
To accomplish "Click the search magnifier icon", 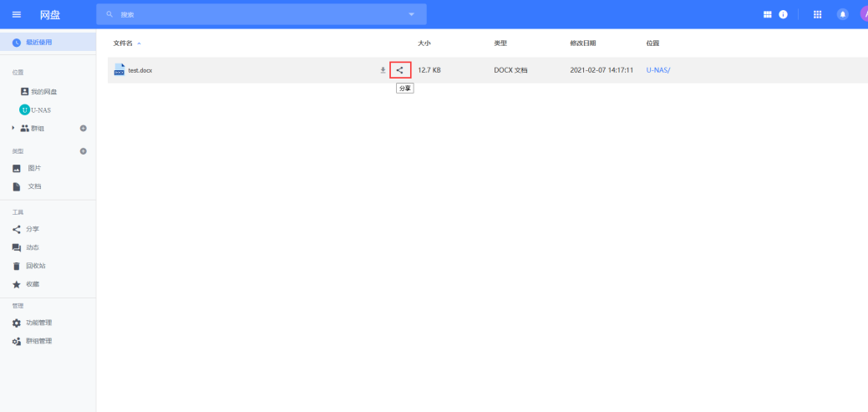I will point(109,14).
